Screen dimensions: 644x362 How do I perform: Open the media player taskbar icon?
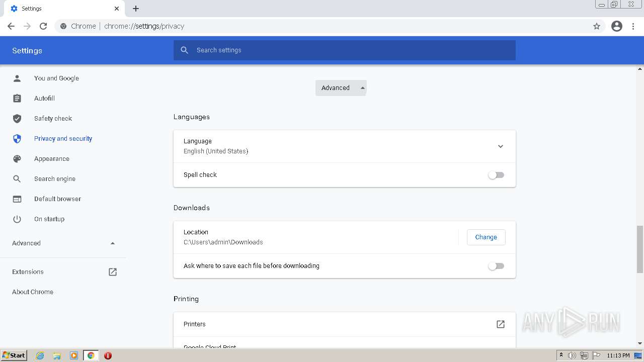coord(74,355)
